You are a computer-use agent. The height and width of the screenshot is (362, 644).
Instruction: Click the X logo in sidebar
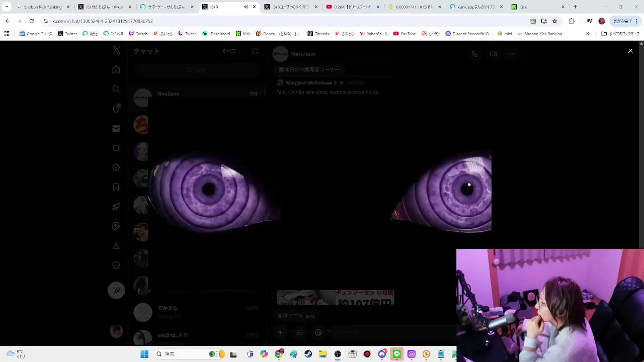pyautogui.click(x=116, y=50)
